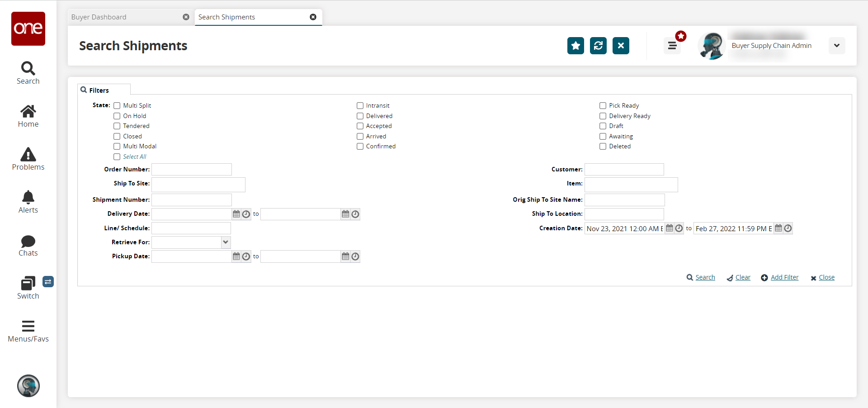Viewport: 868px width, 408px height.
Task: Focus the Ship To Site field
Action: (198, 185)
